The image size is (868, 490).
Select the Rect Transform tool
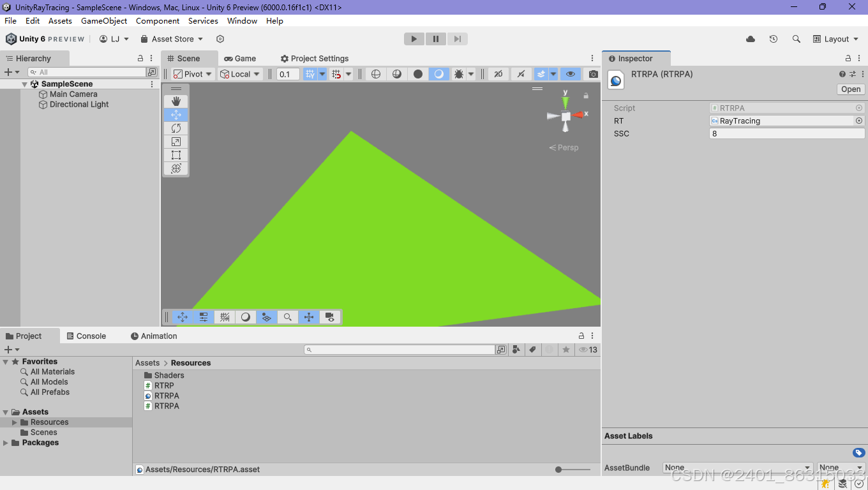pyautogui.click(x=176, y=154)
